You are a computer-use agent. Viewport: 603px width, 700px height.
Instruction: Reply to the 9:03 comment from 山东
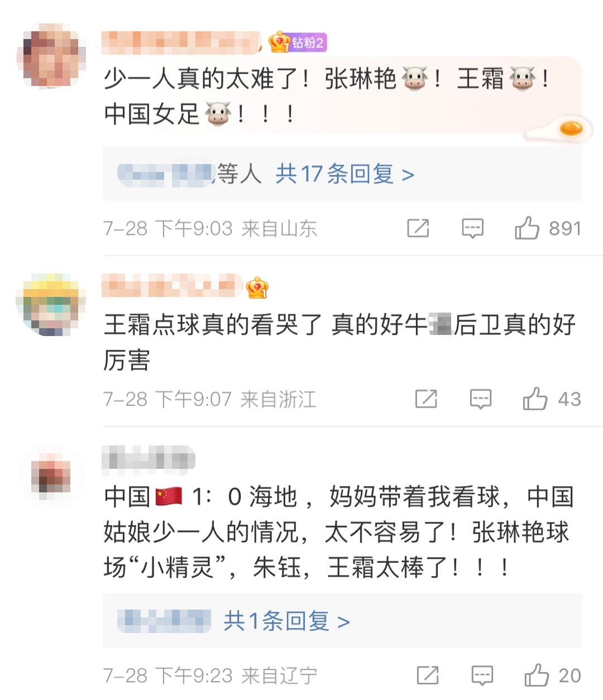click(x=472, y=228)
